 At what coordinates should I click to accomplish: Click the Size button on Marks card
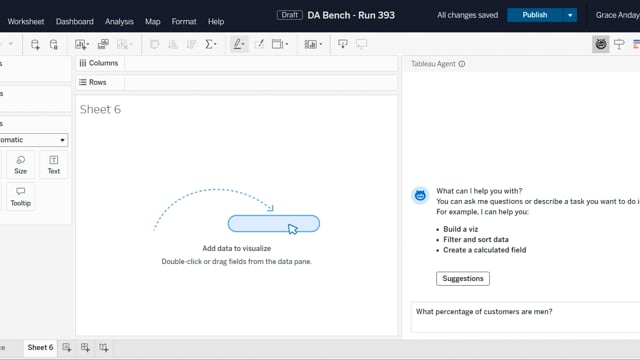pyautogui.click(x=20, y=164)
